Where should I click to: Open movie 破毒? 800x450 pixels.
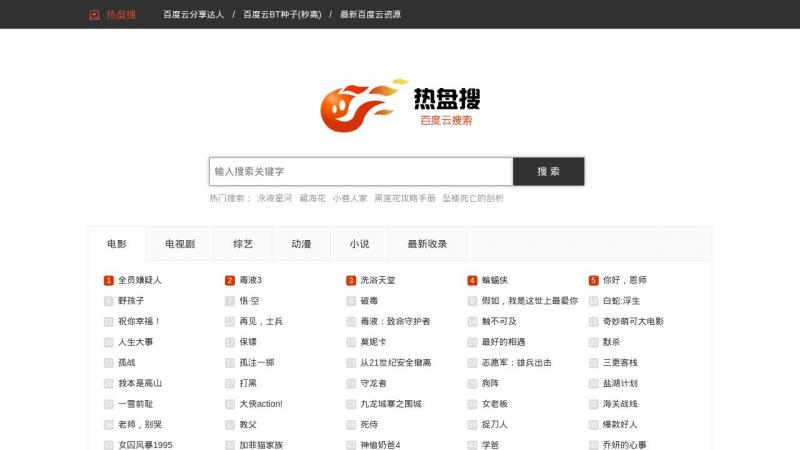click(369, 301)
